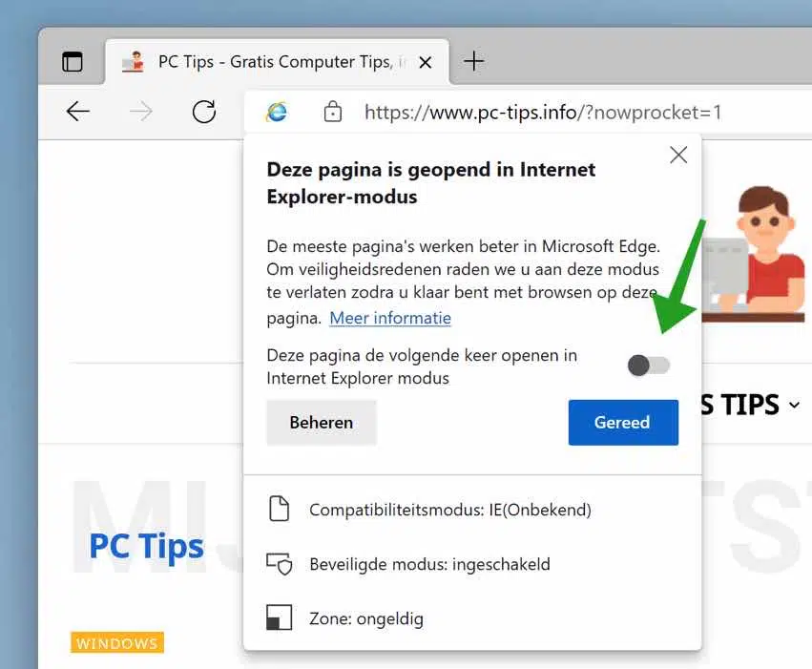The height and width of the screenshot is (669, 812).
Task: Go back with the back arrow
Action: (78, 112)
